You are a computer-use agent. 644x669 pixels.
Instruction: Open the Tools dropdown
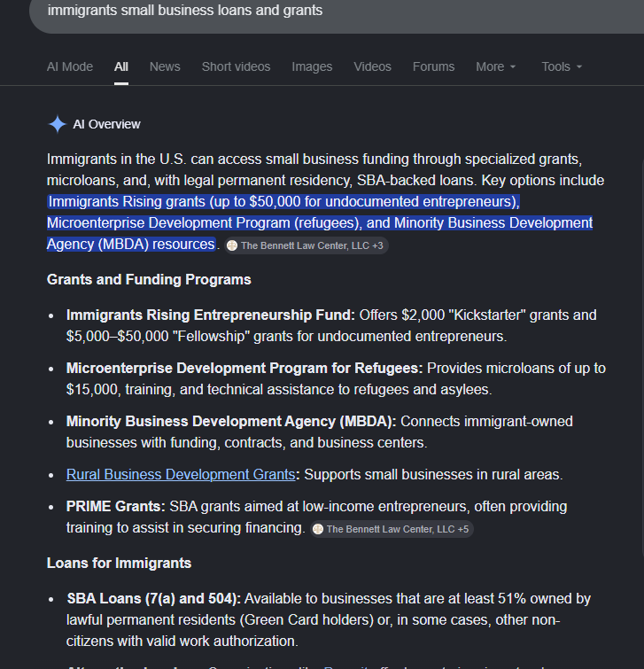coord(562,66)
